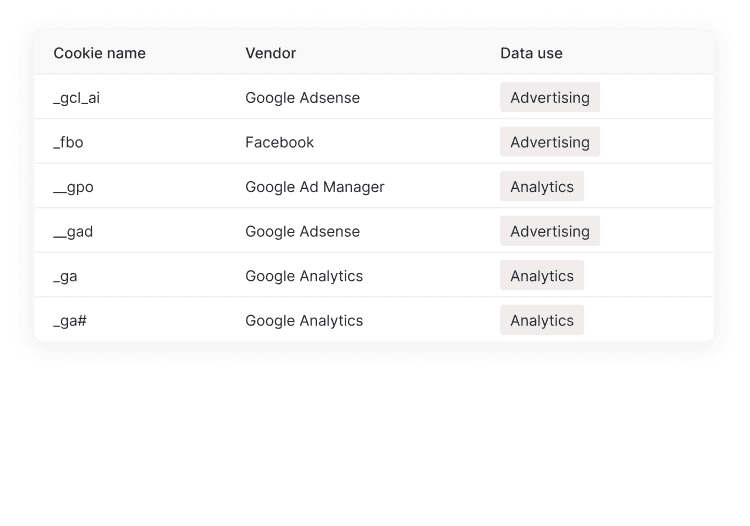Click the Data use column header
The width and height of the screenshot is (750, 526).
531,53
